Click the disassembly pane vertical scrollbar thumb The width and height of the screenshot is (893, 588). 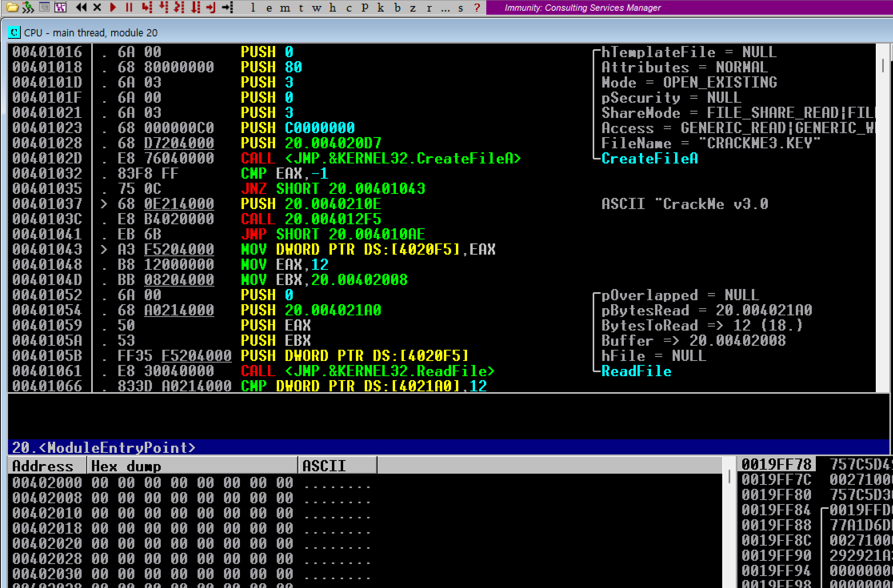[x=883, y=65]
